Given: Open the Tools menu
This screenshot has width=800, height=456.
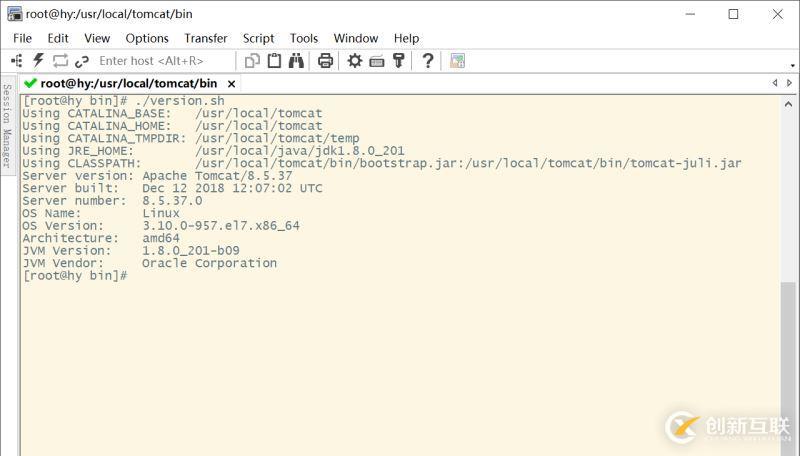Looking at the screenshot, I should point(304,38).
